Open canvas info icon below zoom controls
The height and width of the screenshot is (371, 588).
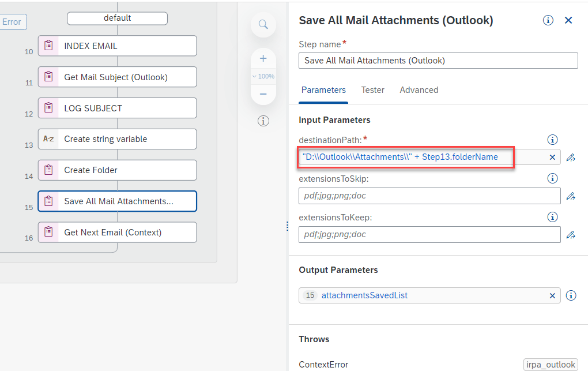tap(263, 121)
